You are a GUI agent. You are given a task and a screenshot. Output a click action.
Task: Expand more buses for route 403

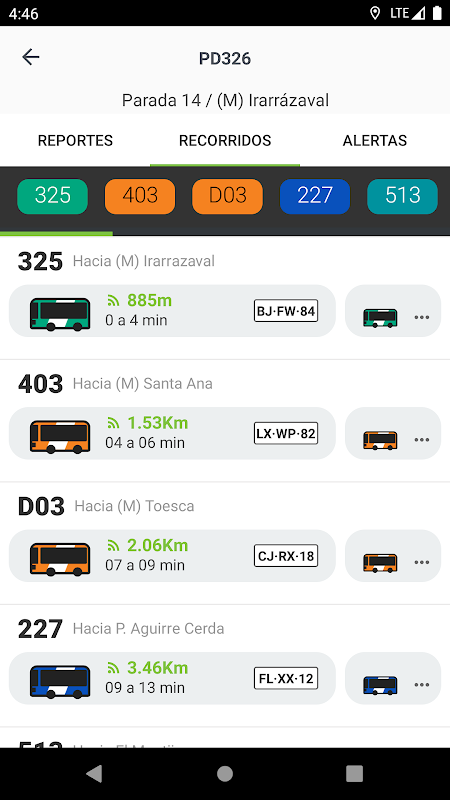(x=393, y=433)
